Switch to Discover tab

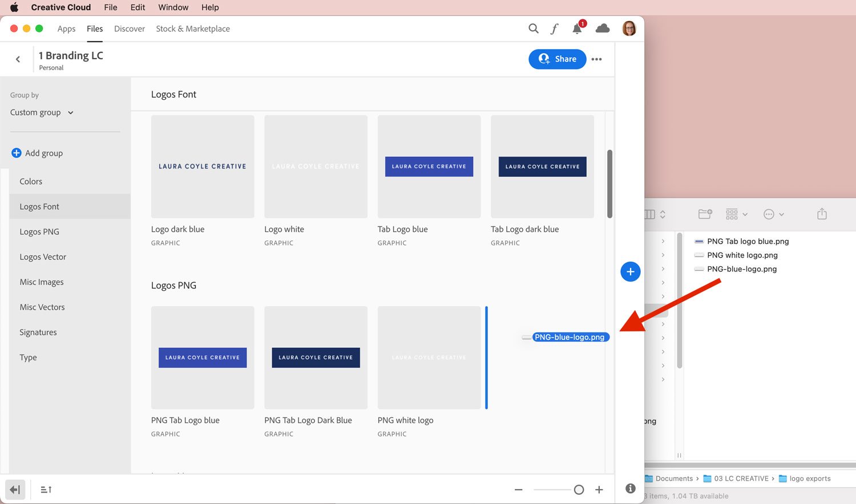pos(130,29)
